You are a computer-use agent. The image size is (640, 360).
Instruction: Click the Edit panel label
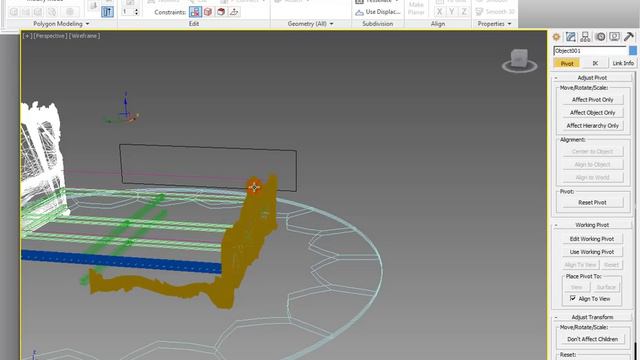(x=194, y=24)
